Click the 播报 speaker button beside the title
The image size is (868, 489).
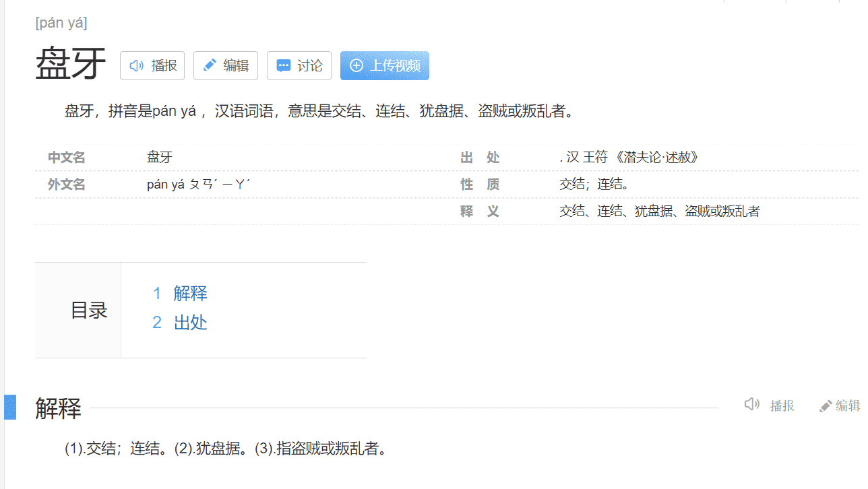[152, 65]
